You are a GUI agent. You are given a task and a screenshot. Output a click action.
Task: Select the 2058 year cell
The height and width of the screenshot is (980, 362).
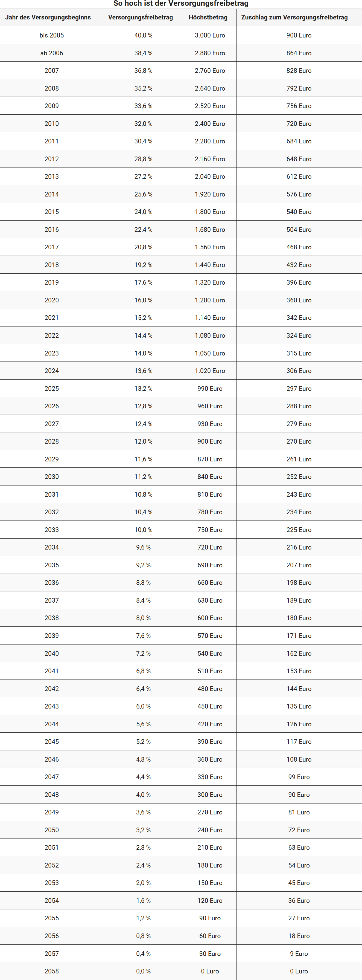click(x=52, y=971)
